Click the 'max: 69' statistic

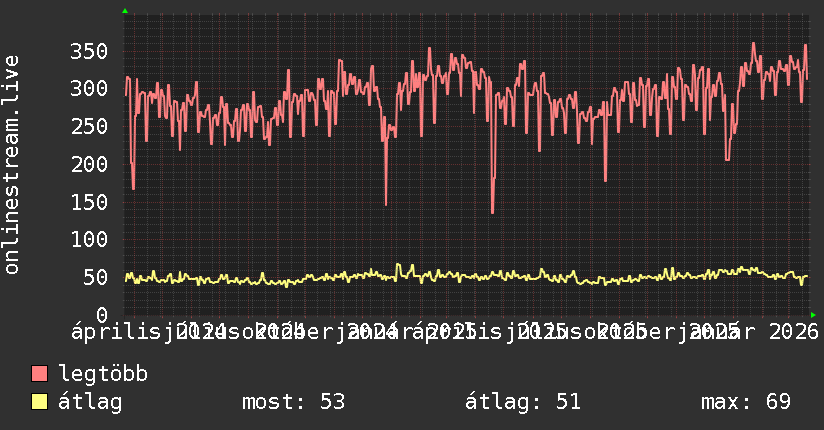[746, 402]
